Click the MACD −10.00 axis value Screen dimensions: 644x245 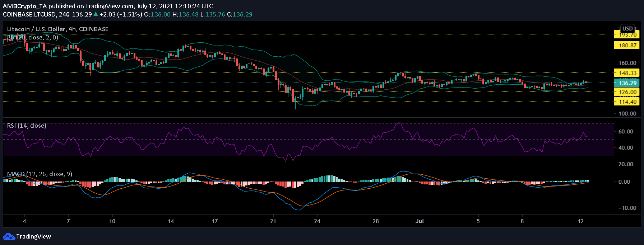pyautogui.click(x=627, y=208)
